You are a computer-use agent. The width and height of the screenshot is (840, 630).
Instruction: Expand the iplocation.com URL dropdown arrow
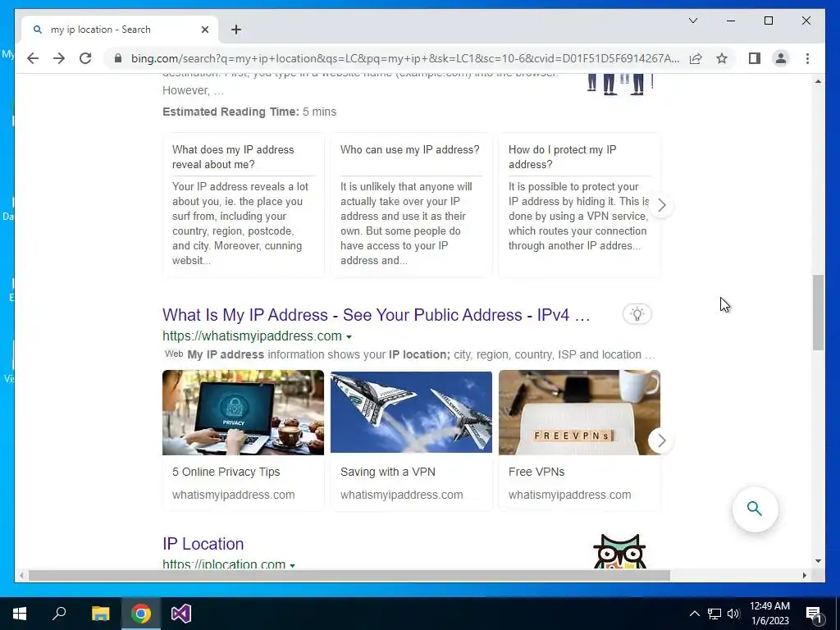(293, 565)
